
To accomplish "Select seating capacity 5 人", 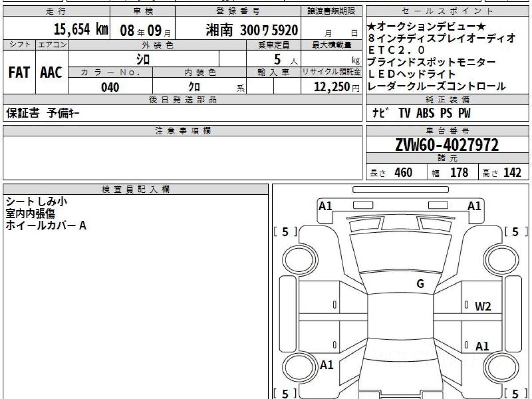I will click(x=286, y=59).
